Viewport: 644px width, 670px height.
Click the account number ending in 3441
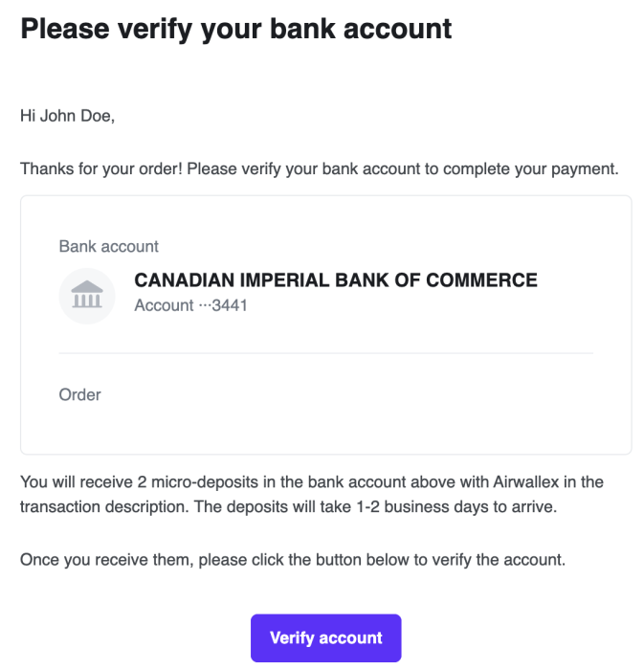(190, 306)
